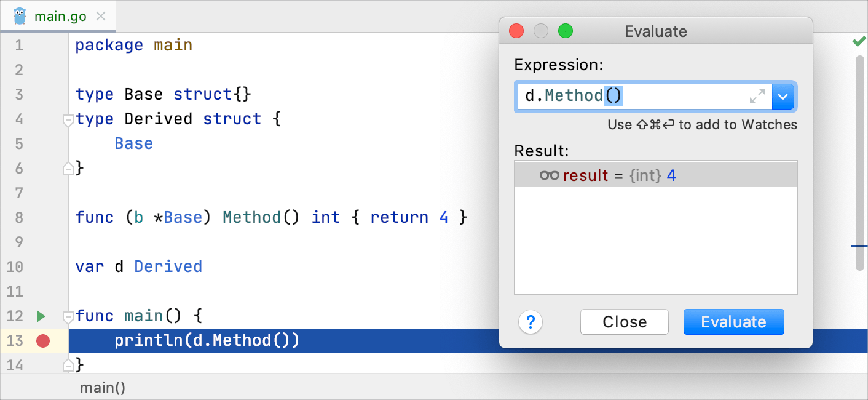Collapse the main function fold marker on line 12
868x400 pixels.
click(x=68, y=315)
